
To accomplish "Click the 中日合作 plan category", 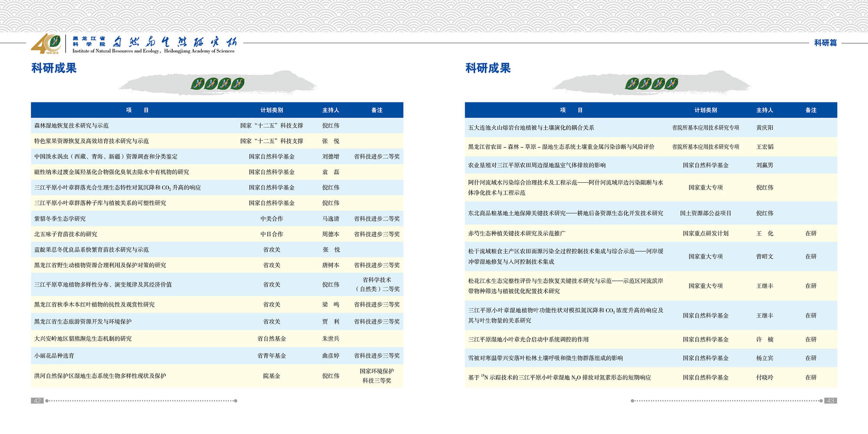I will point(272,234).
